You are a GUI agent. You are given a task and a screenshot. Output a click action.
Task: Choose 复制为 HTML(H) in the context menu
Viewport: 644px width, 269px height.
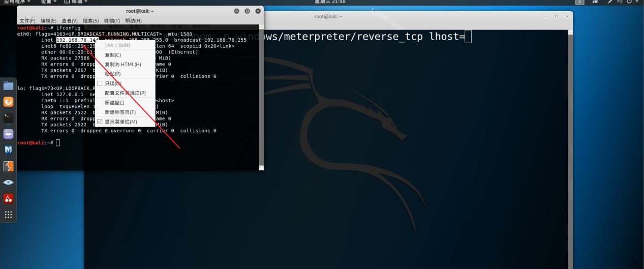(126, 65)
